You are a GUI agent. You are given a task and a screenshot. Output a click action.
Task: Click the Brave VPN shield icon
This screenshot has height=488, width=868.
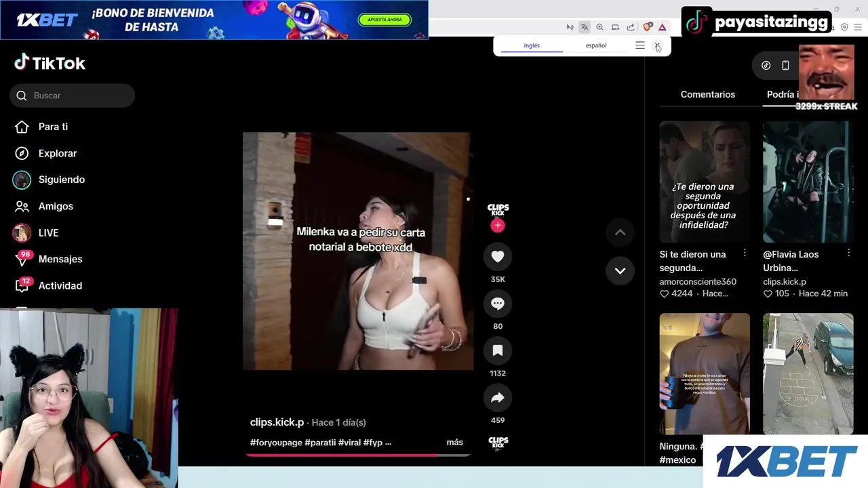(844, 27)
